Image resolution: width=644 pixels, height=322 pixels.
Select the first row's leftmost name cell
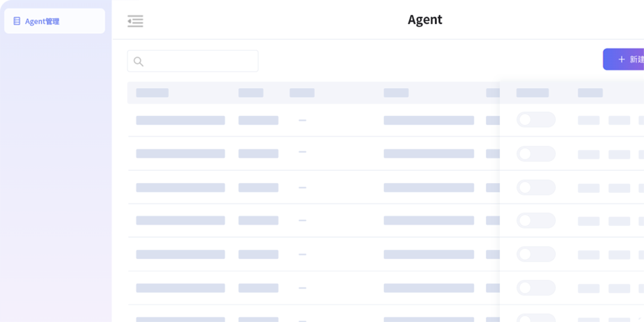click(180, 120)
